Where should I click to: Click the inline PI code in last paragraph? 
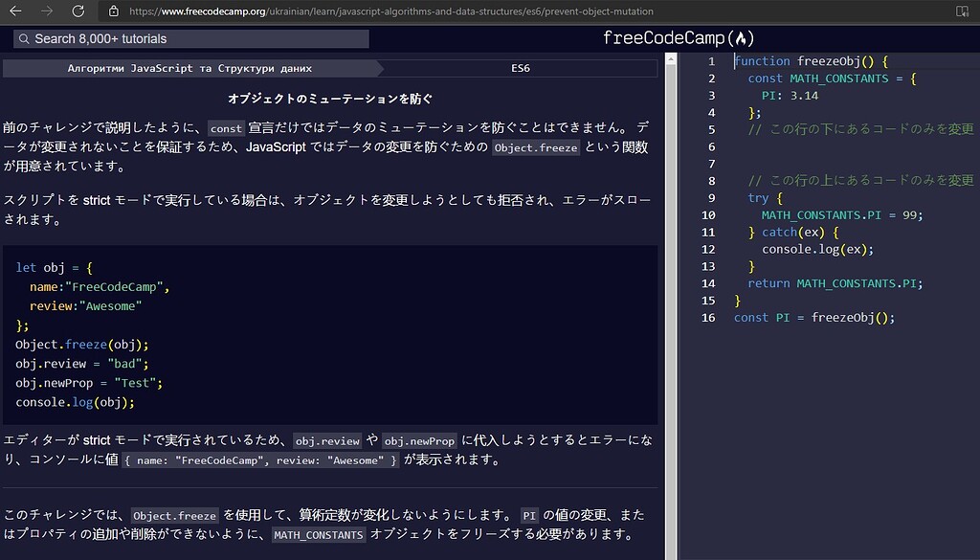tap(528, 516)
